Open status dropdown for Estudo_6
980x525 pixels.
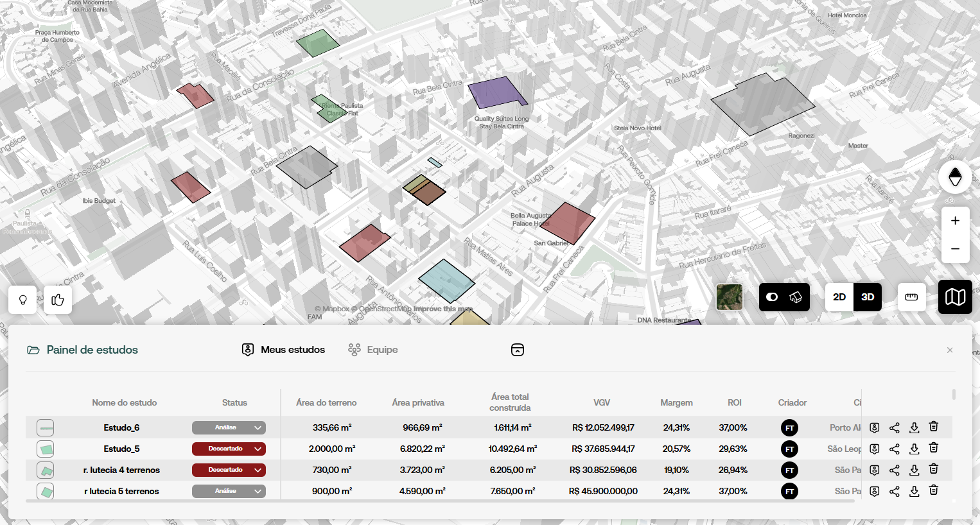coord(229,427)
